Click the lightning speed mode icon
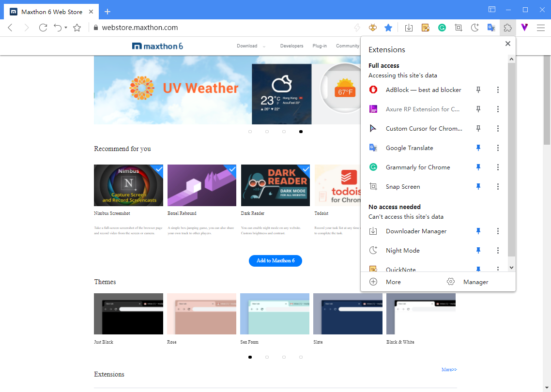 point(357,28)
